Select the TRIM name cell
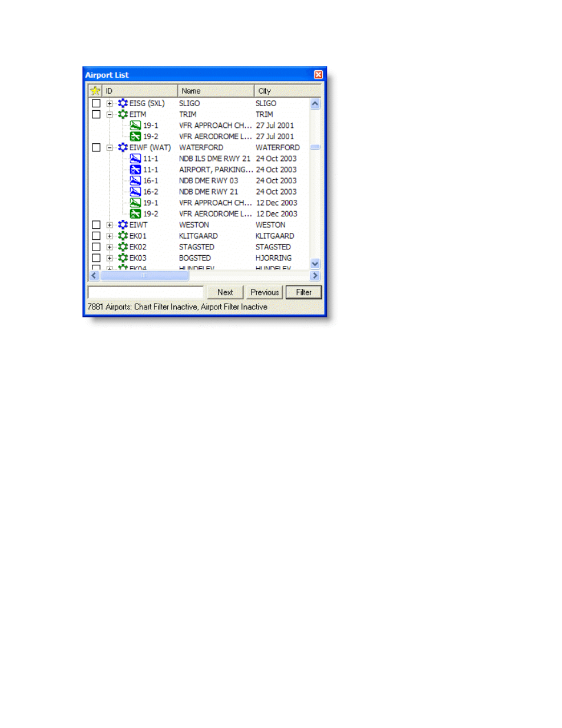This screenshot has height=728, width=562. 188,114
